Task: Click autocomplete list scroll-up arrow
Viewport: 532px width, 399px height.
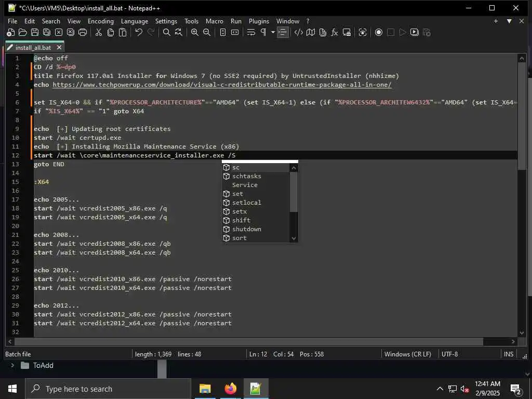Action: 294,168
